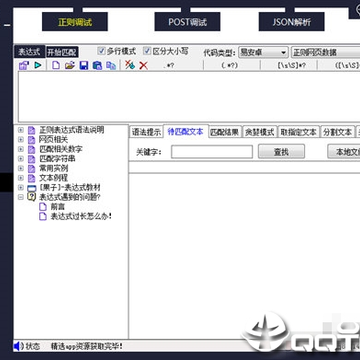Screen dimensions: 360x360
Task: Open the 分割文本 tab
Action: (x=338, y=132)
